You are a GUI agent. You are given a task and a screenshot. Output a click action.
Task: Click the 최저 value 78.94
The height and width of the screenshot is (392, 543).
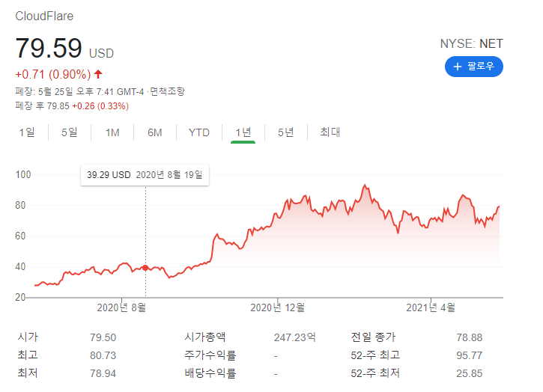pyautogui.click(x=103, y=373)
